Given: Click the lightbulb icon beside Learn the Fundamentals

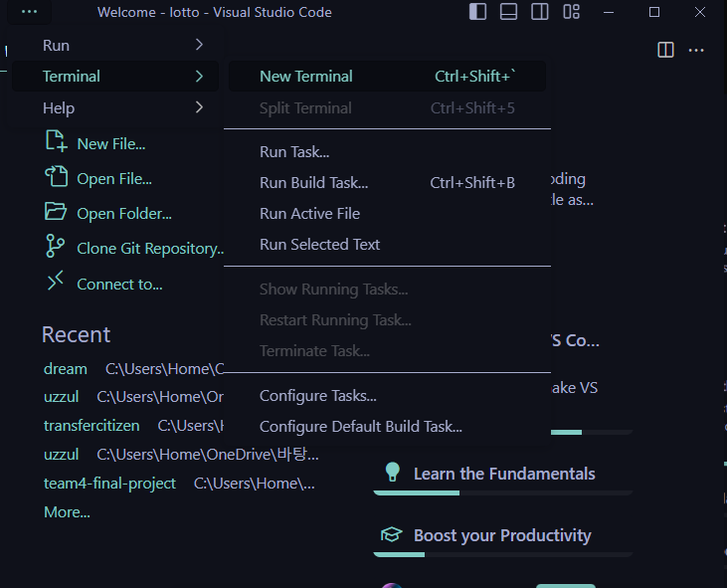Looking at the screenshot, I should pos(392,473).
